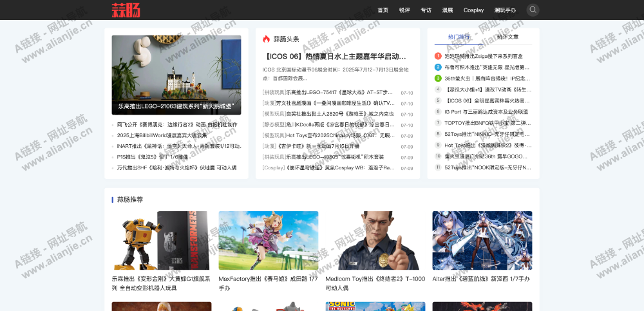
Task: Click the green rank 3 badge
Action: (x=438, y=78)
